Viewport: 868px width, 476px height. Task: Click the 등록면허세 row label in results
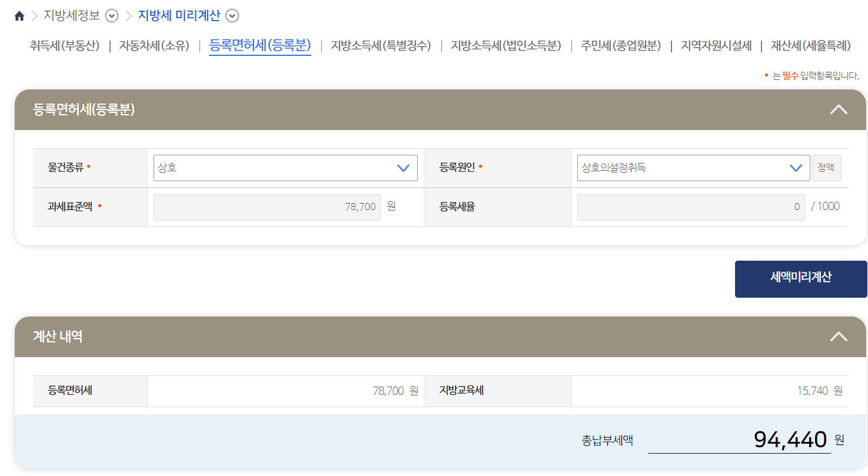(x=70, y=390)
